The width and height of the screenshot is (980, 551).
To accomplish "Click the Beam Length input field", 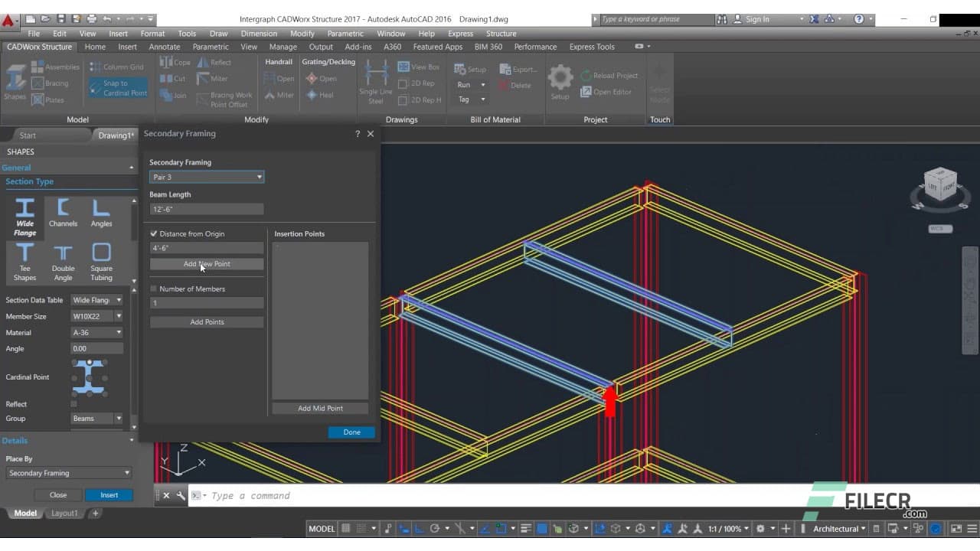I will click(205, 208).
